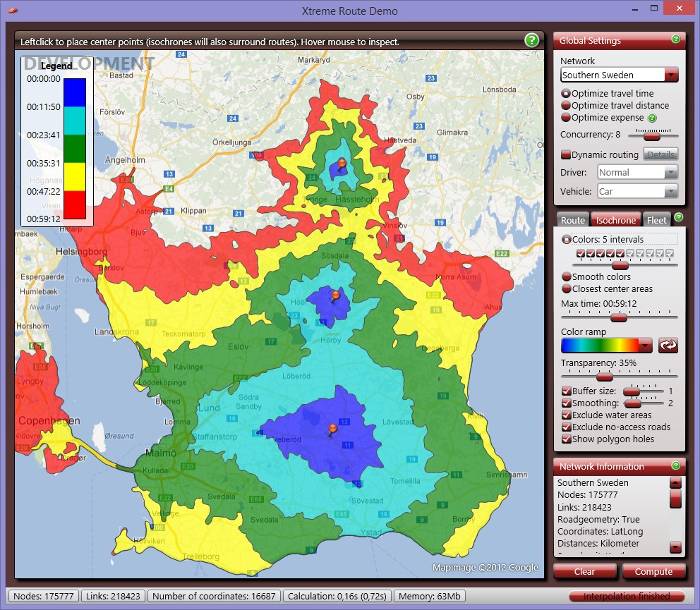Enable Dynamic routing

pyautogui.click(x=566, y=154)
